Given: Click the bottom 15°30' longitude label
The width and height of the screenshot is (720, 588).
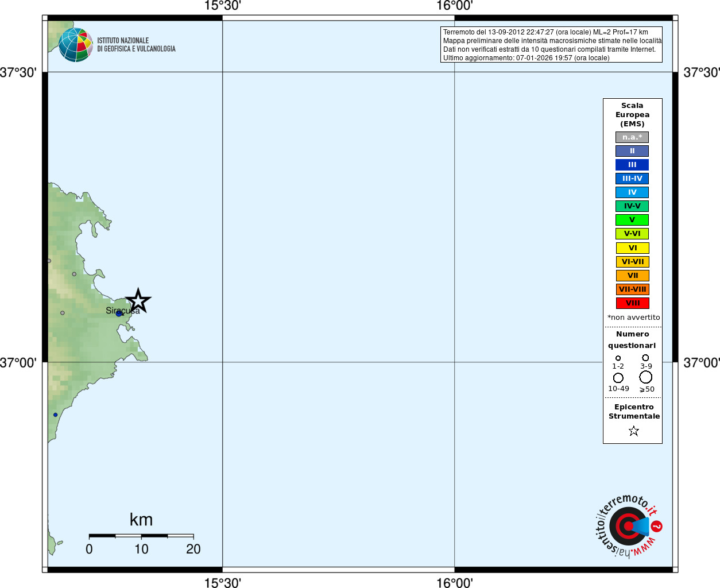Looking at the screenshot, I should coord(222,583).
